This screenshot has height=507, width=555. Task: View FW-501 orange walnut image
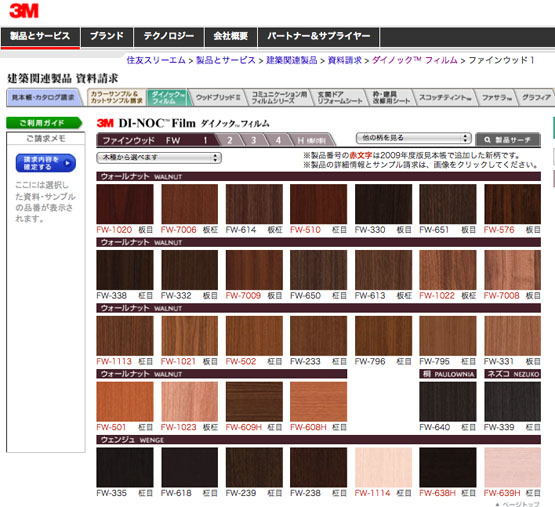[125, 401]
